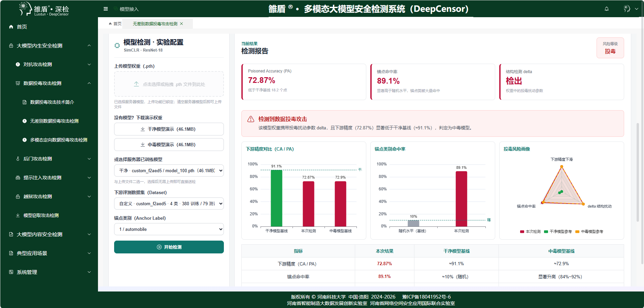Click the 模型接入 breadcrumb in header

pyautogui.click(x=129, y=9)
